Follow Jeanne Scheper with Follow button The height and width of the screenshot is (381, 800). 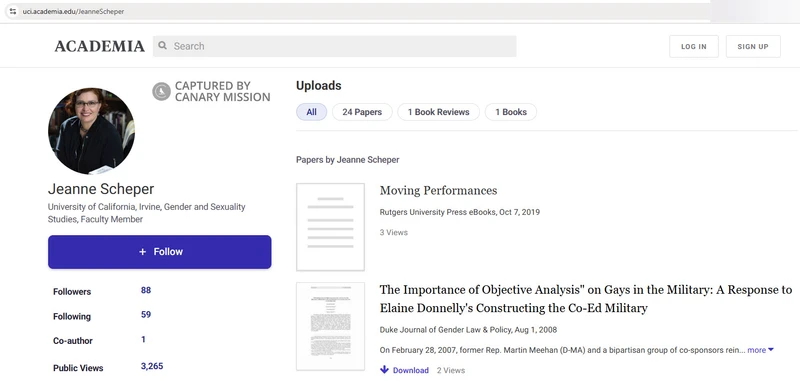[x=160, y=252]
